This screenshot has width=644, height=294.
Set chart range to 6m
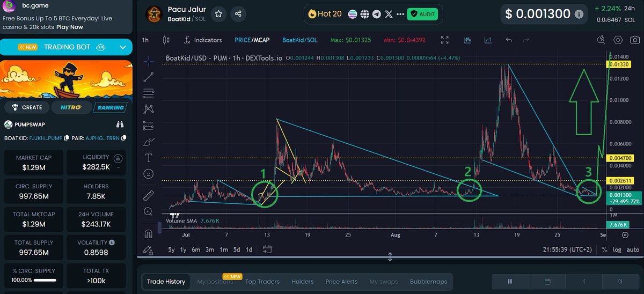pos(196,249)
